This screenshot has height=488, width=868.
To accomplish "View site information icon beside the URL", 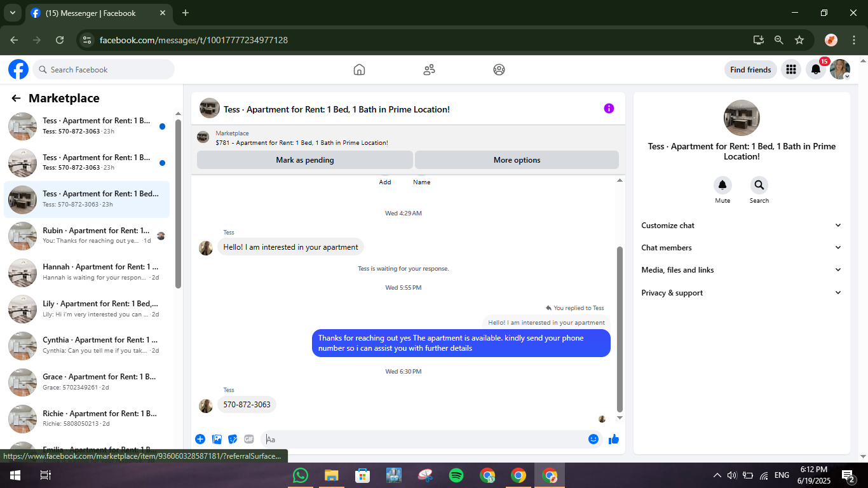I will pos(88,40).
